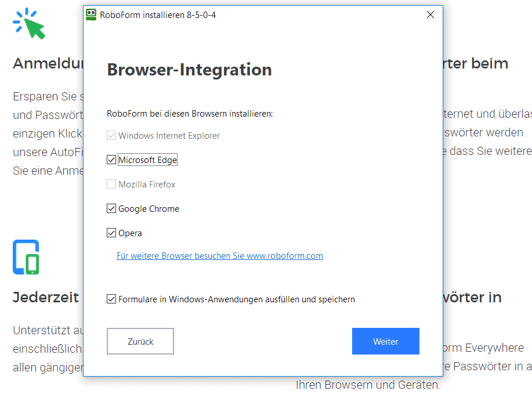This screenshot has height=394, width=532.
Task: Click the blue devices icon on background page
Action: 26,257
